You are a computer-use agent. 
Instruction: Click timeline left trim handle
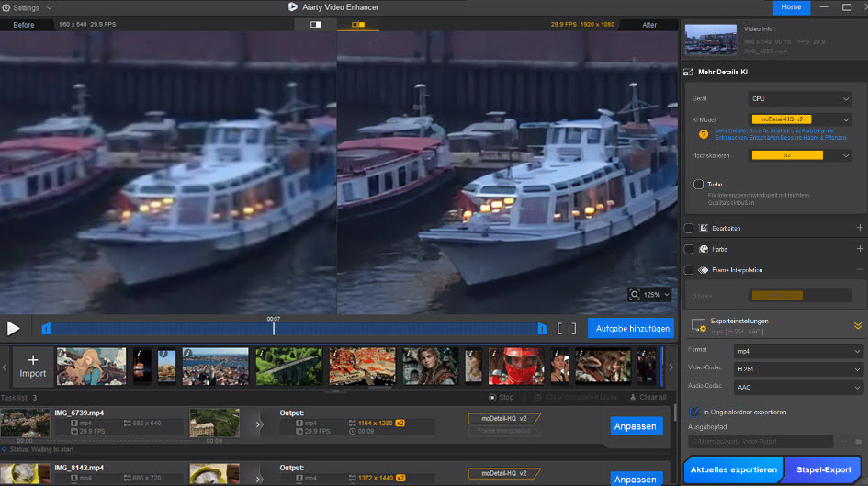46,329
